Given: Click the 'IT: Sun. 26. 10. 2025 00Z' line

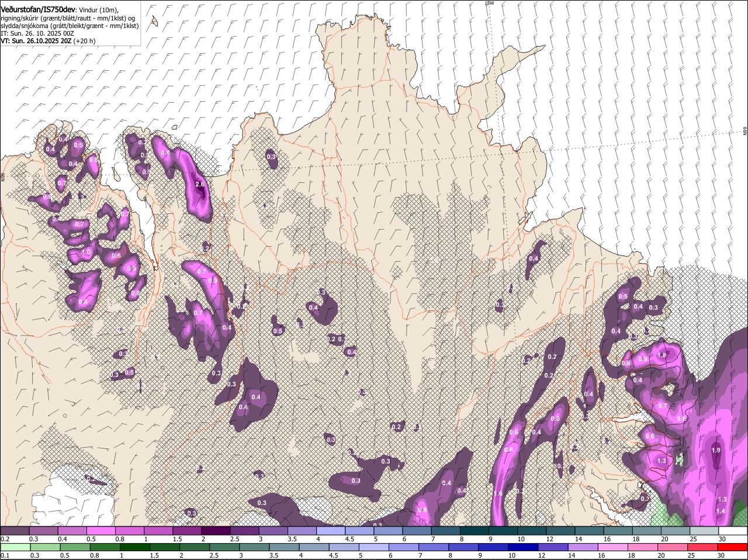Looking at the screenshot, I should 37,33.
